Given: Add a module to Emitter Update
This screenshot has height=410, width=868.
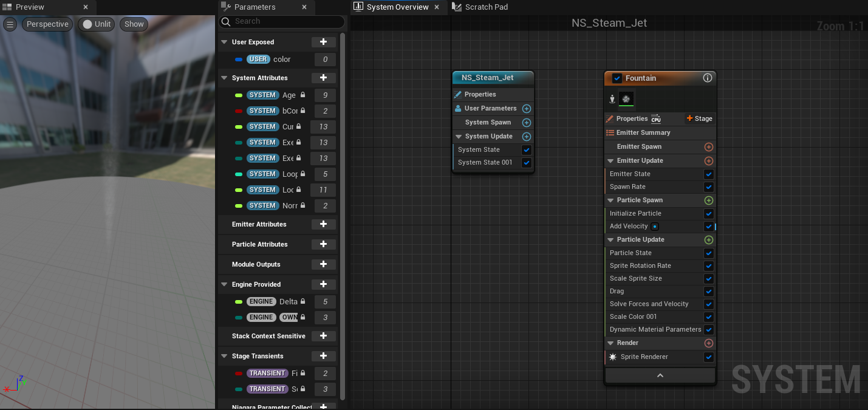Looking at the screenshot, I should 708,161.
